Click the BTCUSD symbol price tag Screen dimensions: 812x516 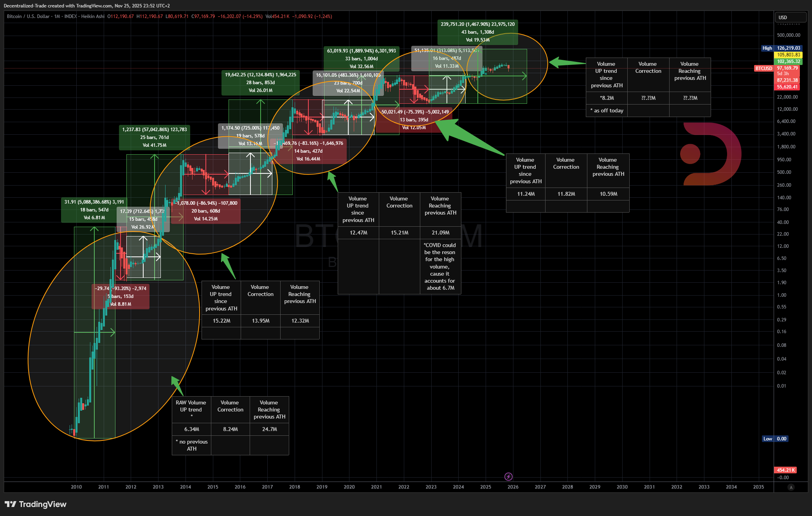click(763, 68)
